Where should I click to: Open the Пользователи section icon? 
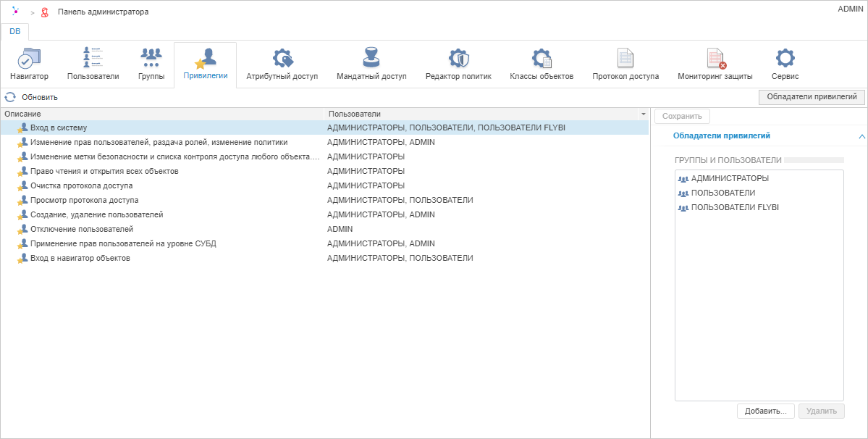93,59
